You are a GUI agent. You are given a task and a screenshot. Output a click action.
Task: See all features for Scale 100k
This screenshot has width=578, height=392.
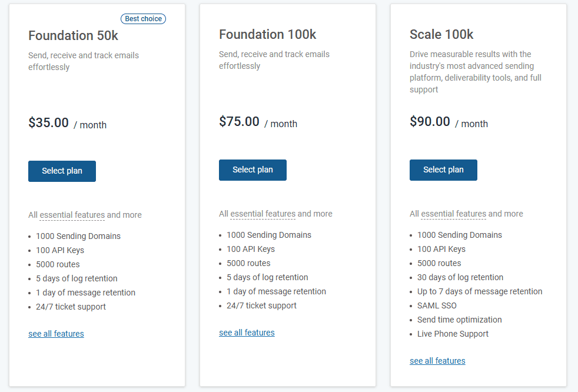(437, 361)
